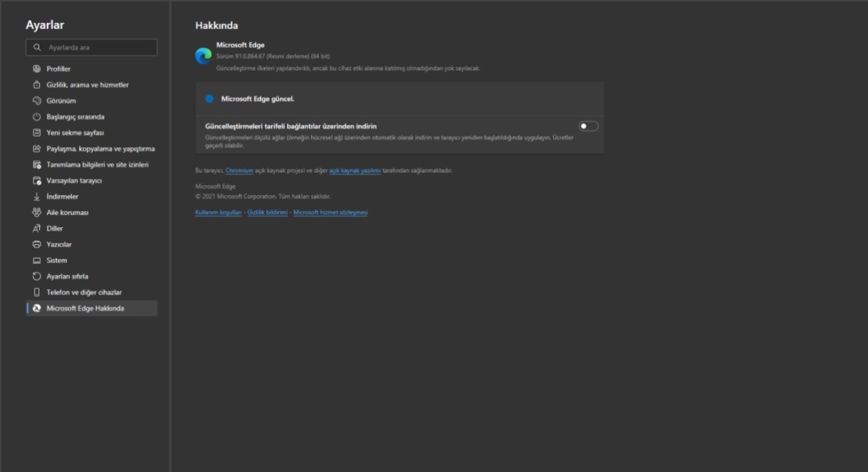The image size is (868, 472).
Task: Click the Microsoft Edge logo in Hakkında
Action: coord(203,56)
